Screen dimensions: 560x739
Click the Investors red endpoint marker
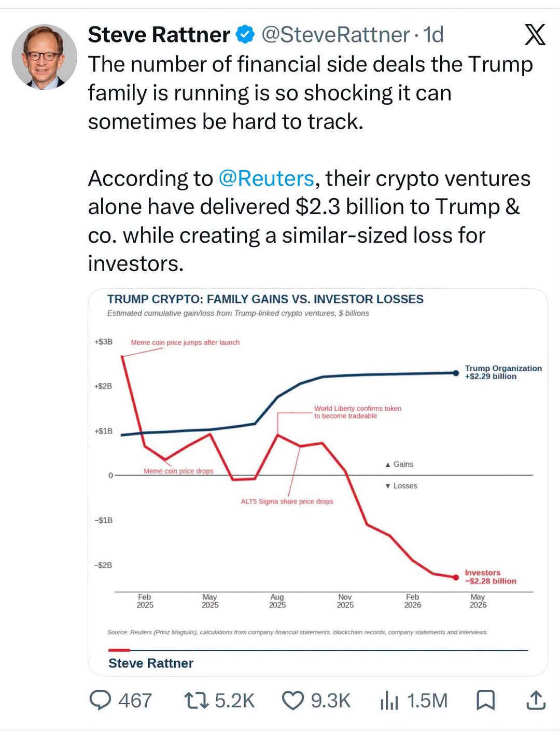[x=456, y=577]
